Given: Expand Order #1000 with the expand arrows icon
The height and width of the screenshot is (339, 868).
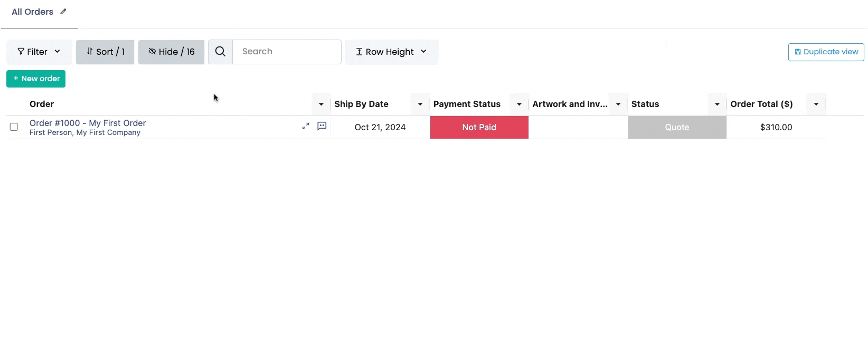Looking at the screenshot, I should (306, 126).
